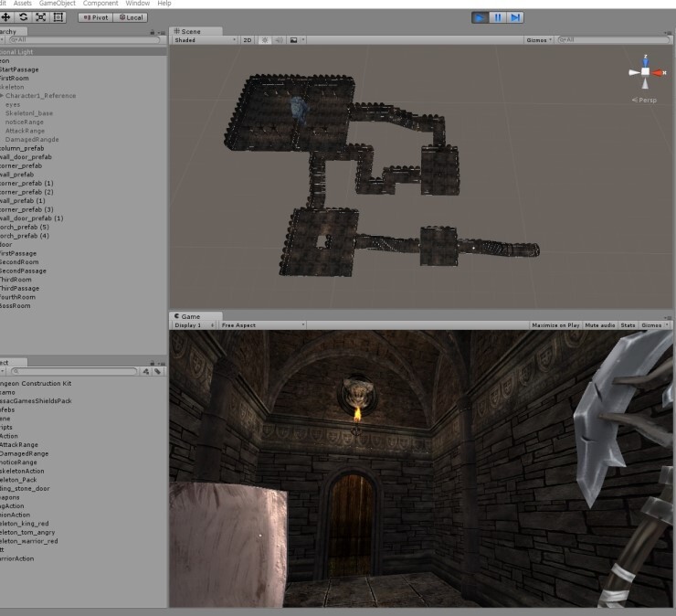Select the Rect transform tool

(58, 17)
